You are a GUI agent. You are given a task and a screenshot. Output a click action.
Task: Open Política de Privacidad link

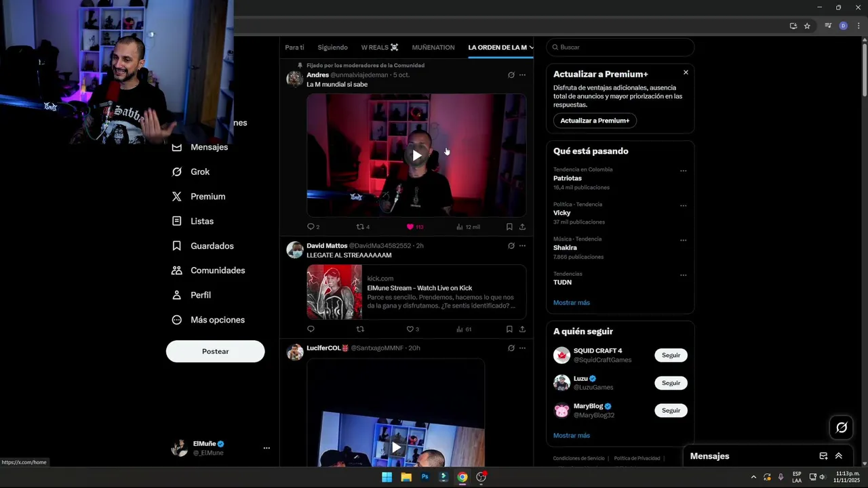coord(637,459)
